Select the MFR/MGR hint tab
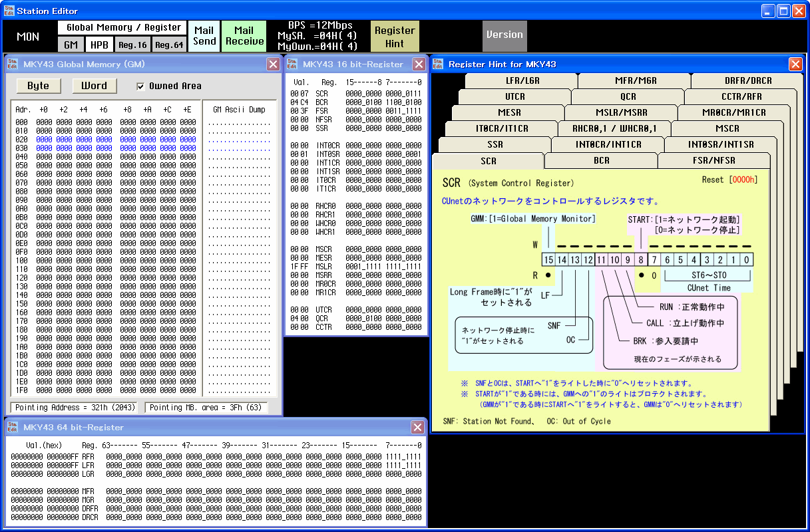 [635, 80]
